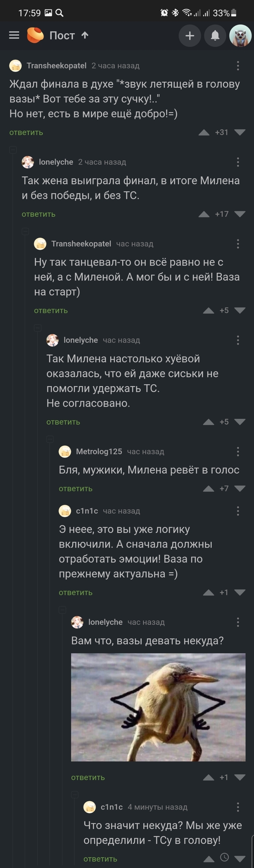This screenshot has height=868, width=254.
Task: Click ответить under Metrolog125's comment
Action: (x=74, y=489)
